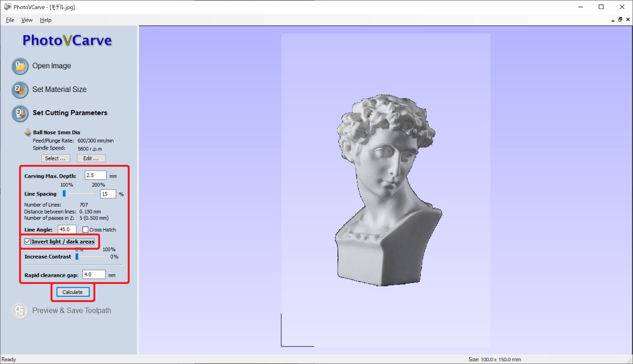Click the Edit... tool button
This screenshot has width=633, height=364.
[91, 158]
